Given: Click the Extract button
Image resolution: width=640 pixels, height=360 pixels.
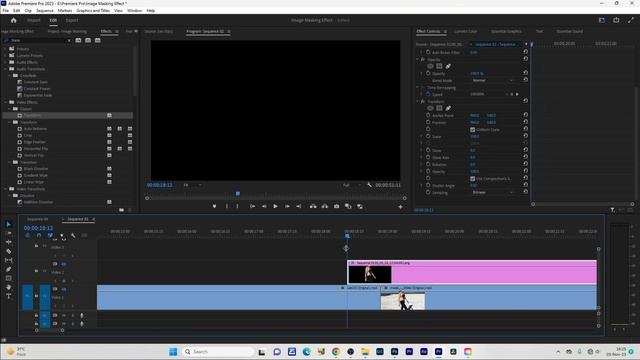Looking at the screenshot, I should tap(324, 207).
